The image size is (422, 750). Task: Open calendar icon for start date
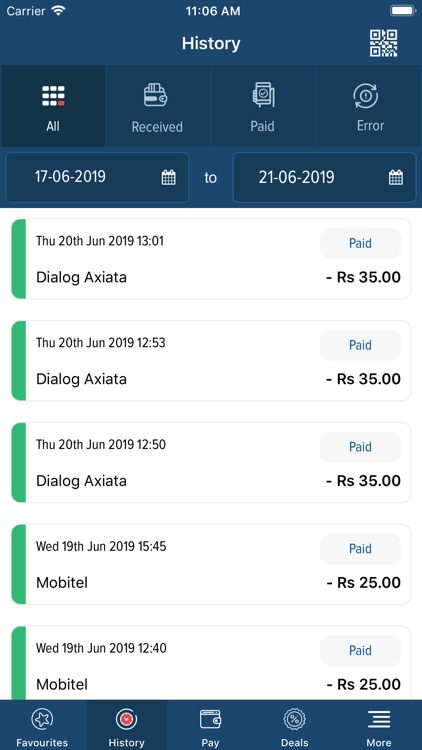168,177
